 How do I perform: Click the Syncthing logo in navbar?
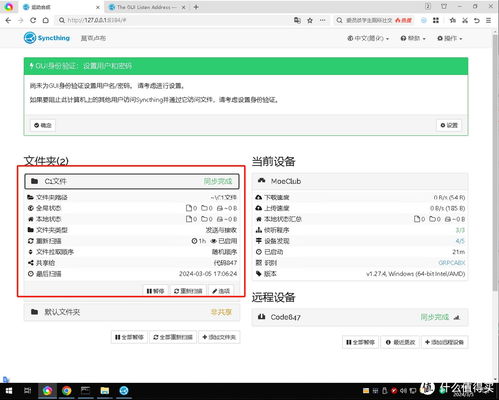pos(47,38)
